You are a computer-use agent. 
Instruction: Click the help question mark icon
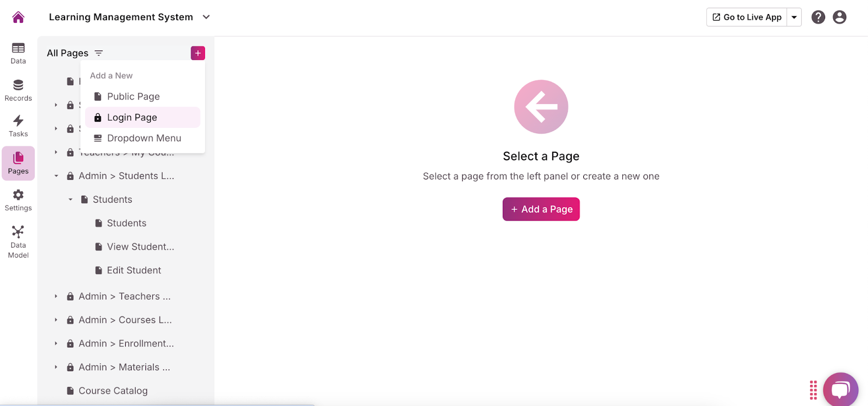(x=818, y=17)
